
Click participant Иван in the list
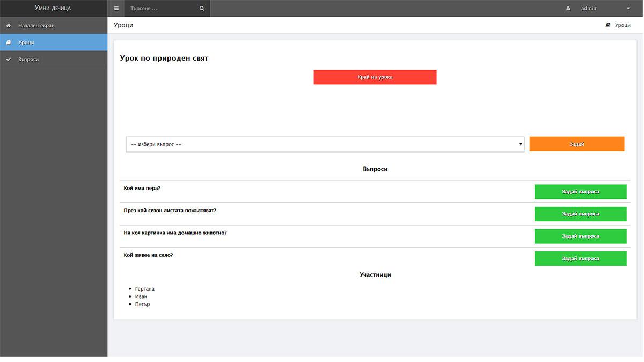click(141, 296)
